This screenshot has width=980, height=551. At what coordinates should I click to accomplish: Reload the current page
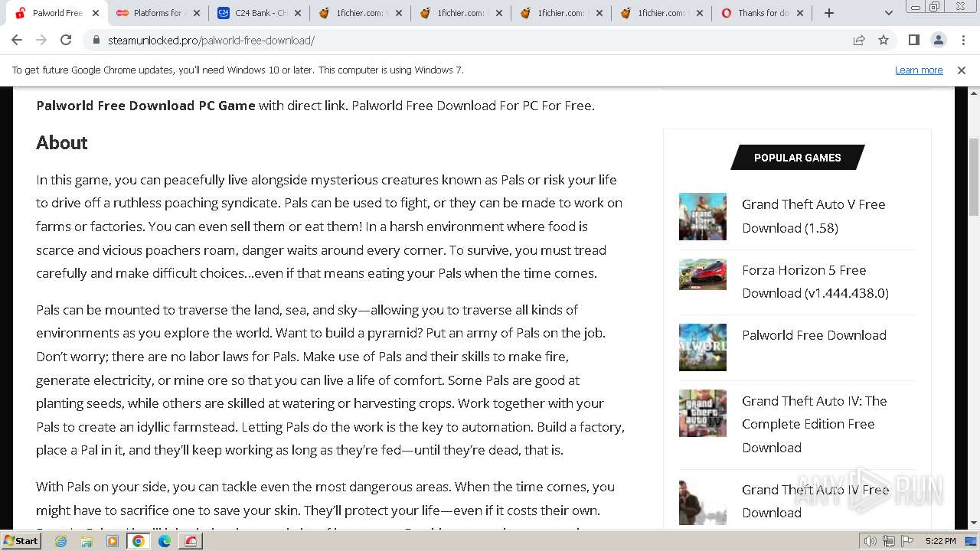tap(66, 40)
